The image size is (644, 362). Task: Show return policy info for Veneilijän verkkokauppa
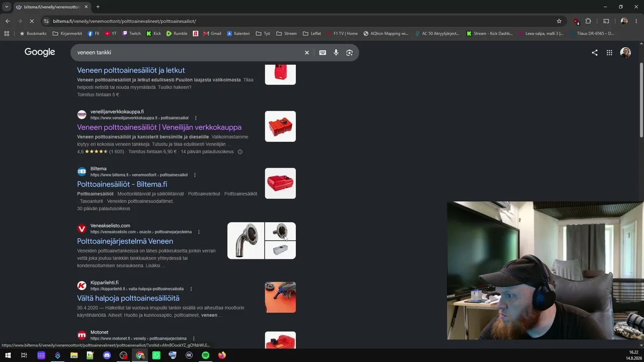(x=240, y=152)
